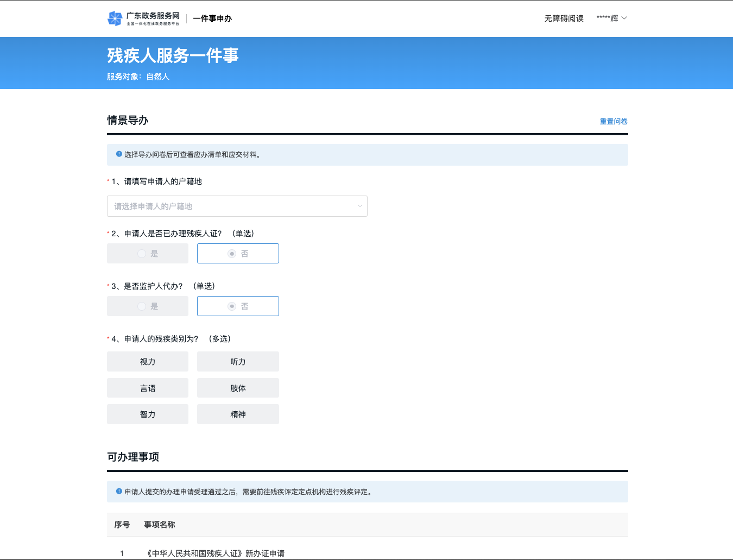
Task: Open 《中华人民共和国残疾人证》新办证申请 item
Action: point(216,553)
